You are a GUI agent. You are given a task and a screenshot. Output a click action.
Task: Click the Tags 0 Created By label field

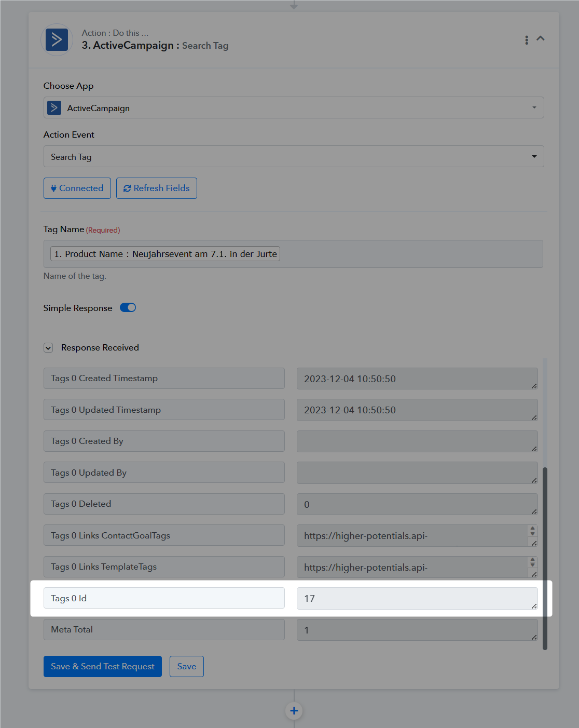pyautogui.click(x=164, y=441)
